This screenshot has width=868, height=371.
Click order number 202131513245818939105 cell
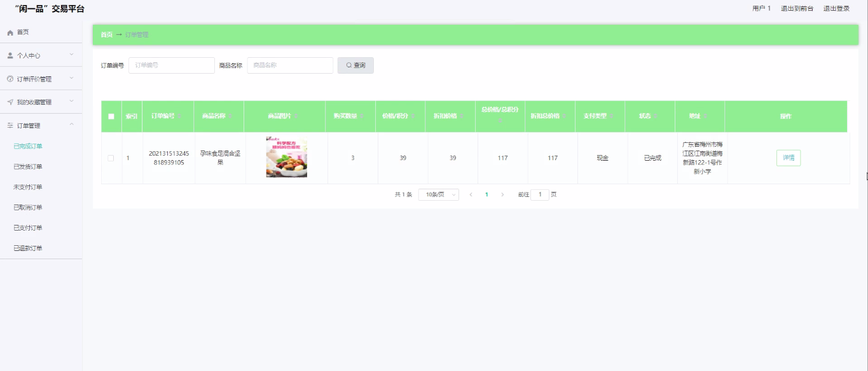(x=169, y=158)
